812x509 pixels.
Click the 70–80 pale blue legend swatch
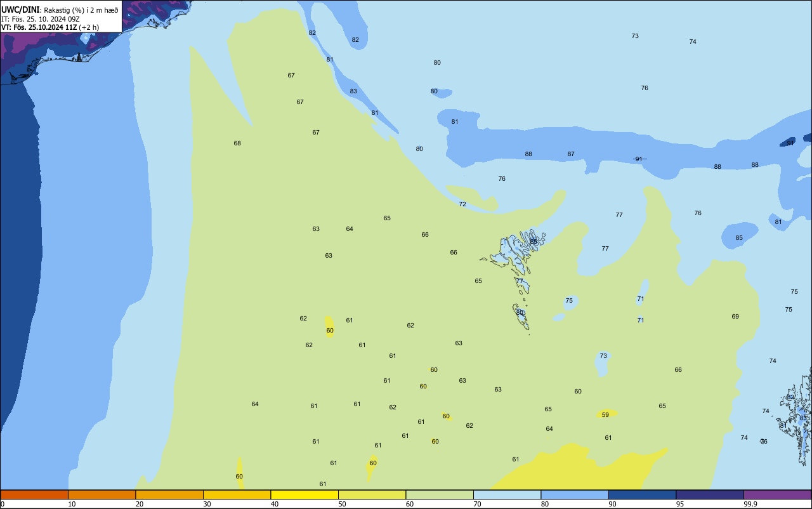tap(507, 494)
